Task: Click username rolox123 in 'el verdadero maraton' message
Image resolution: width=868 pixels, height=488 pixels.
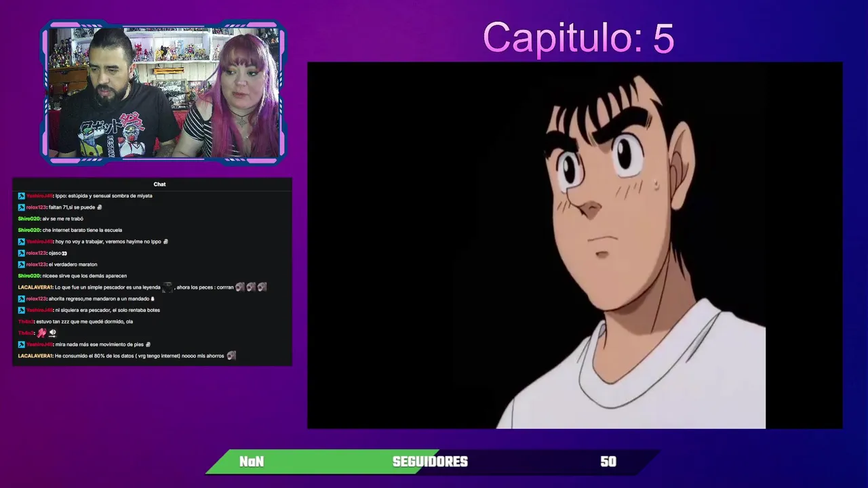Action: pos(36,264)
